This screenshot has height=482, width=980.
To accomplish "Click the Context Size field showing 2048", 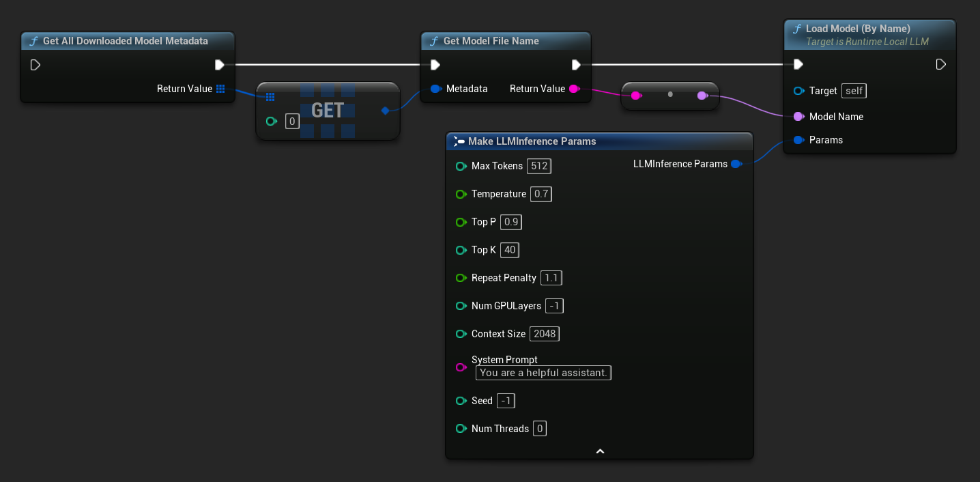I will 544,334.
